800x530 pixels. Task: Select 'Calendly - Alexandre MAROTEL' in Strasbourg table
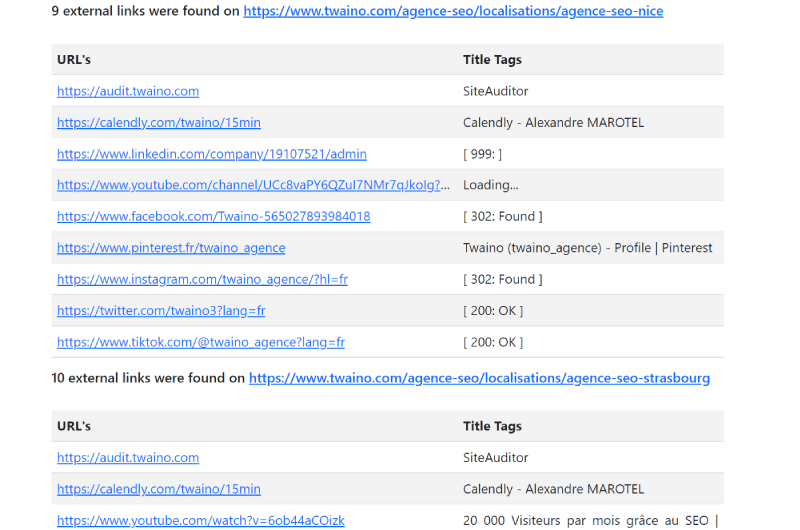coord(553,489)
